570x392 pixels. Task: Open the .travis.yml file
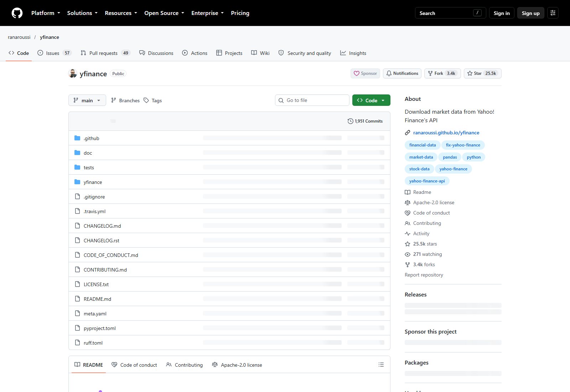94,211
